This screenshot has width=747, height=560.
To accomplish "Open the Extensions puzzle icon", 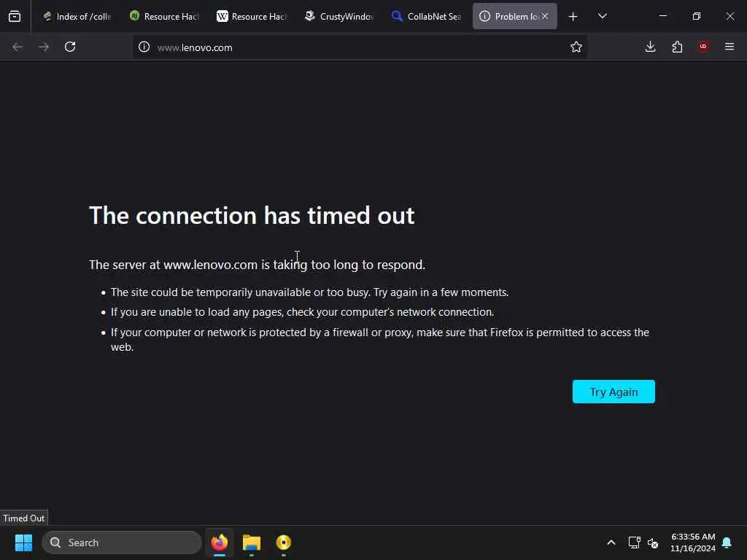I will tap(677, 47).
